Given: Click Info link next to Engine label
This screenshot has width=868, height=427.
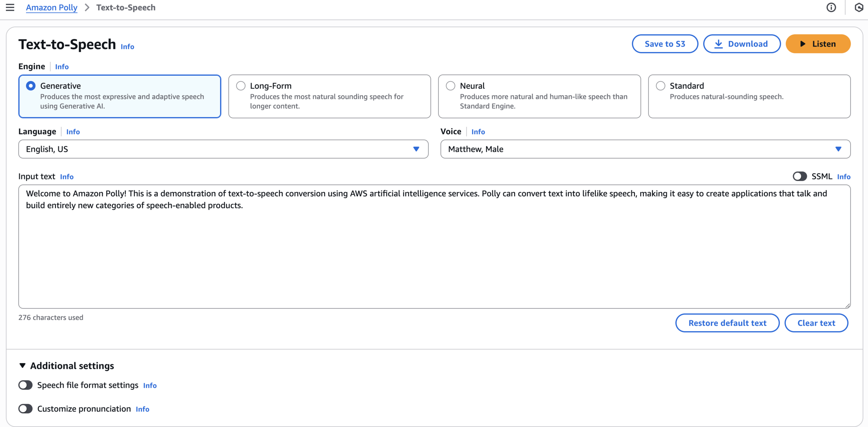Looking at the screenshot, I should (62, 67).
